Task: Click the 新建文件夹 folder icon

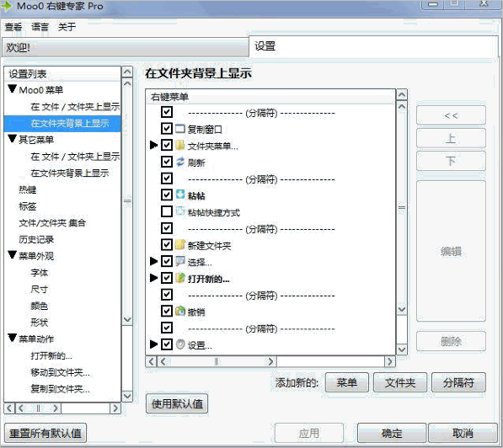Action: [180, 245]
